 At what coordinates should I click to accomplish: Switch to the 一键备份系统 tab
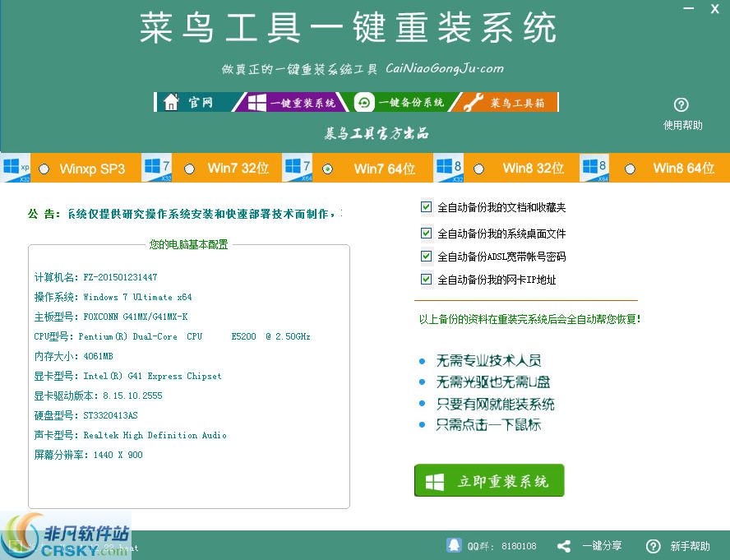pos(400,102)
